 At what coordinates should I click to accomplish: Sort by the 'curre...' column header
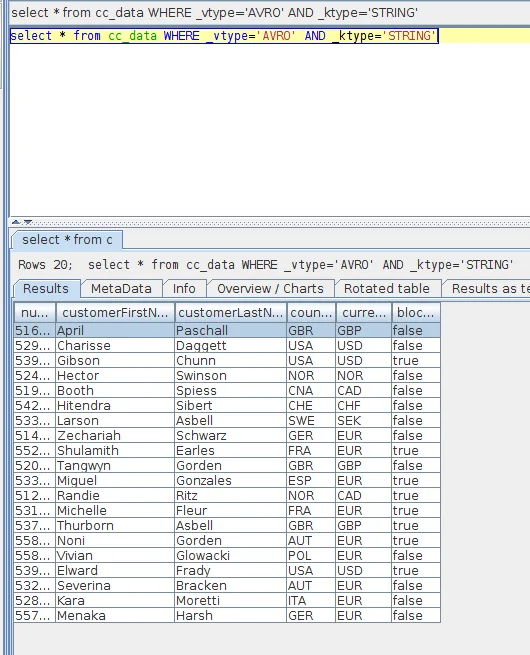point(364,312)
